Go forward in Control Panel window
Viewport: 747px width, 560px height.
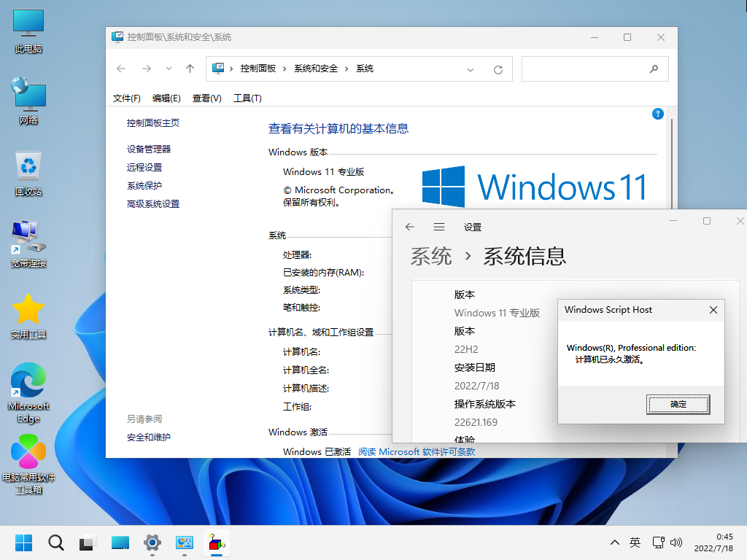coord(146,69)
